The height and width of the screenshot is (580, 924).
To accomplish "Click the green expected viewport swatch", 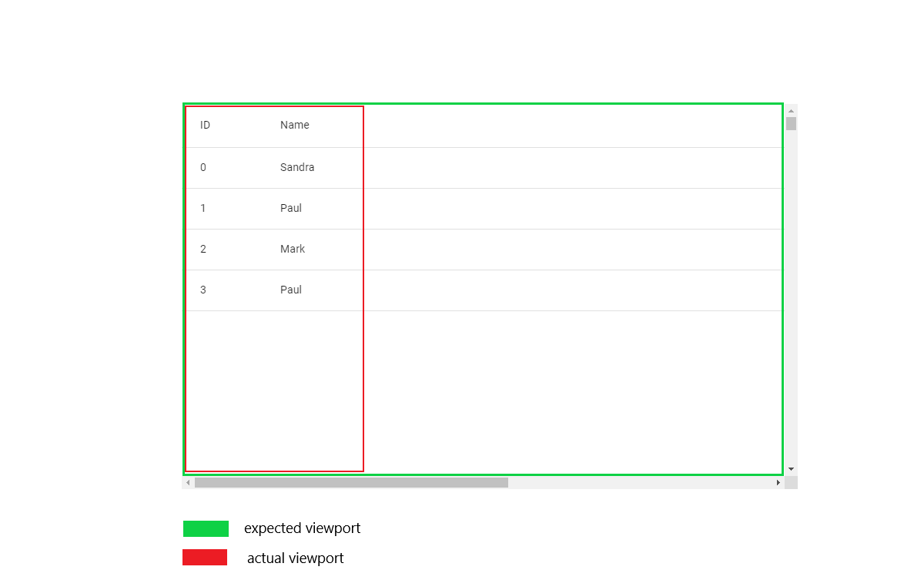I will point(205,528).
